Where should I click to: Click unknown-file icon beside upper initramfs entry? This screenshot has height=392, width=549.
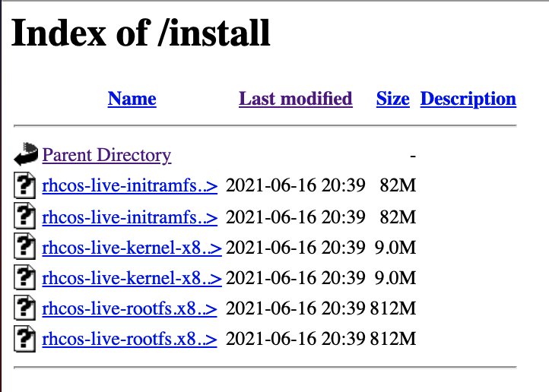(x=24, y=185)
